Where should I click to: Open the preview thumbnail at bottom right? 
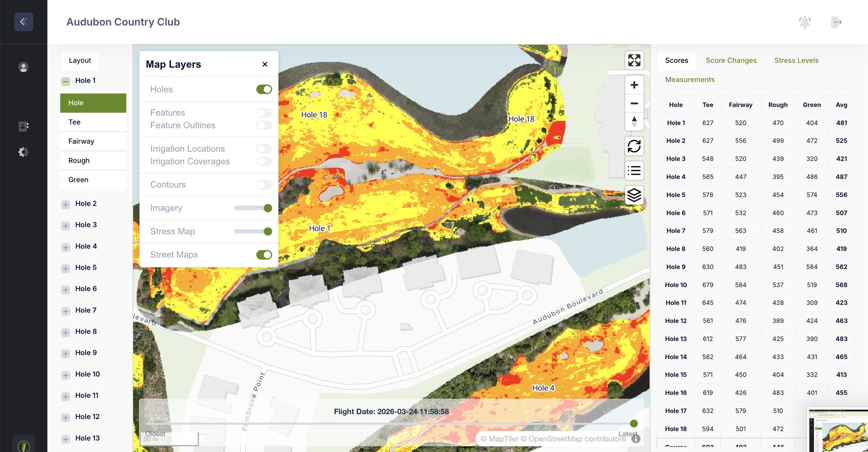pos(838,430)
